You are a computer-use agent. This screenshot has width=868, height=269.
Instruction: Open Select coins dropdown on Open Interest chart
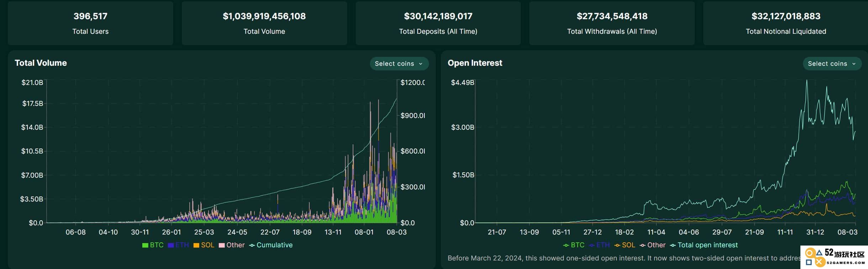point(832,64)
